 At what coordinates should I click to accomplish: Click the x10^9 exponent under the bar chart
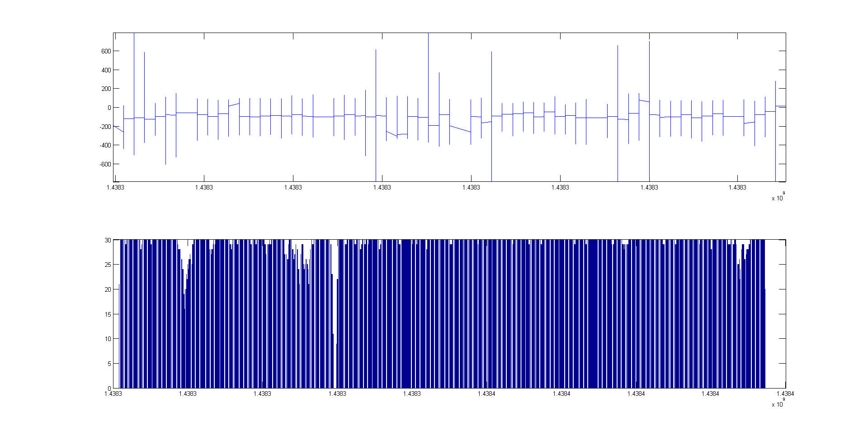(x=778, y=403)
